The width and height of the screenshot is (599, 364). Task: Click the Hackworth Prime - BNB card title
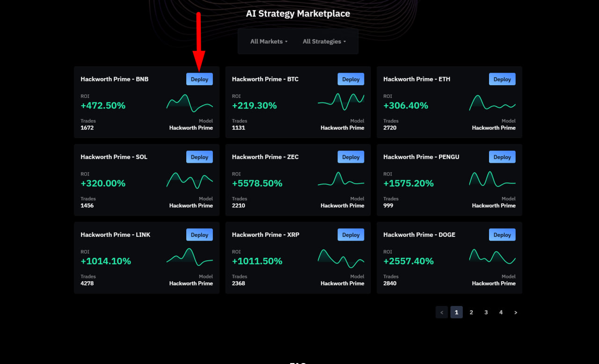pyautogui.click(x=114, y=79)
